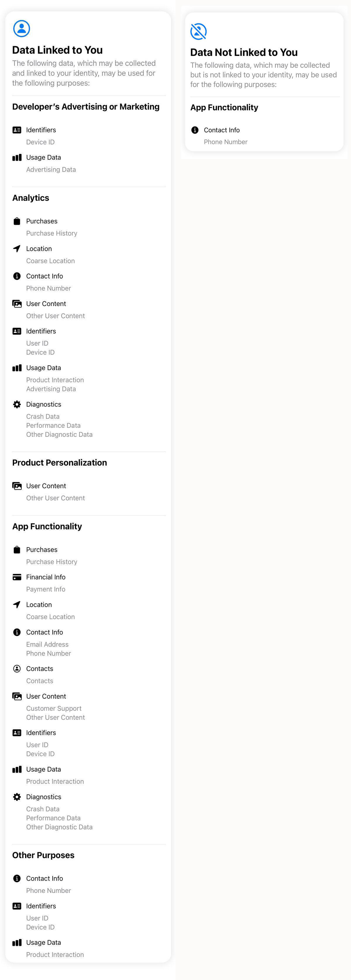Click Identifiers icon under Developer's Advertising or Marketing
351x980 pixels.
(x=17, y=130)
